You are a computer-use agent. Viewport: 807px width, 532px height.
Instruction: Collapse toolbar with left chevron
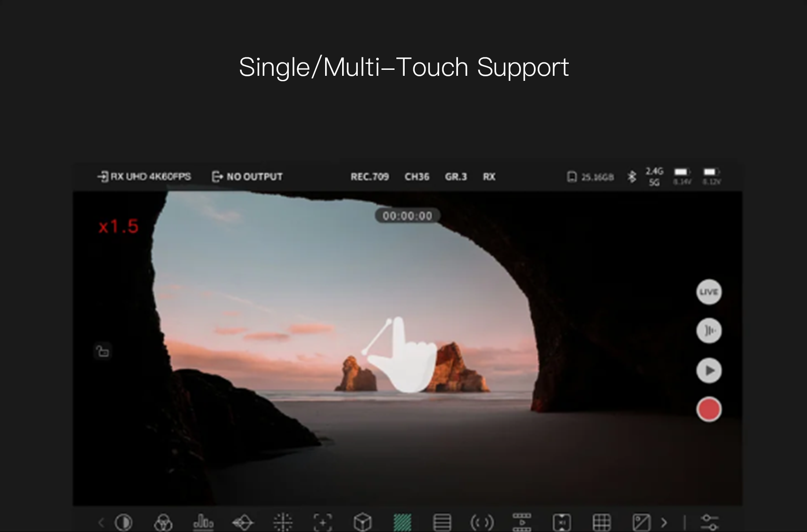pyautogui.click(x=101, y=522)
